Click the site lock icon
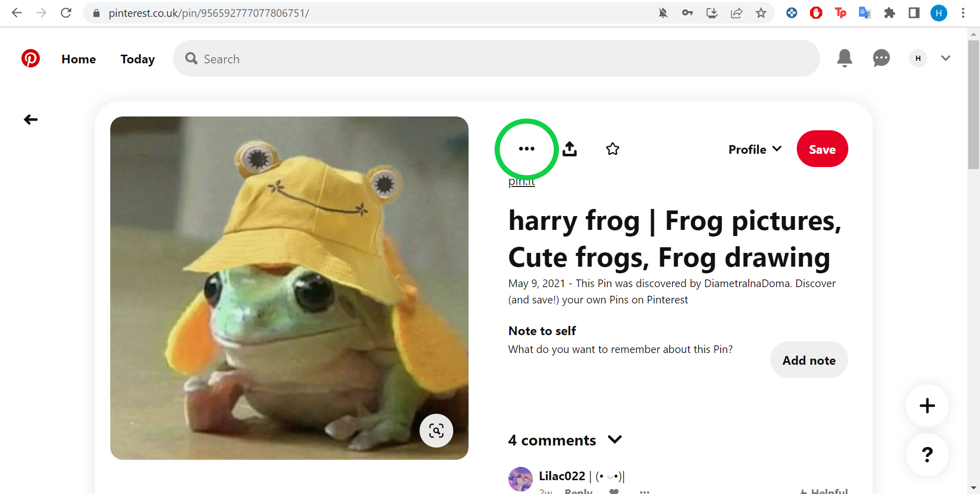This screenshot has width=980, height=494. [x=96, y=13]
